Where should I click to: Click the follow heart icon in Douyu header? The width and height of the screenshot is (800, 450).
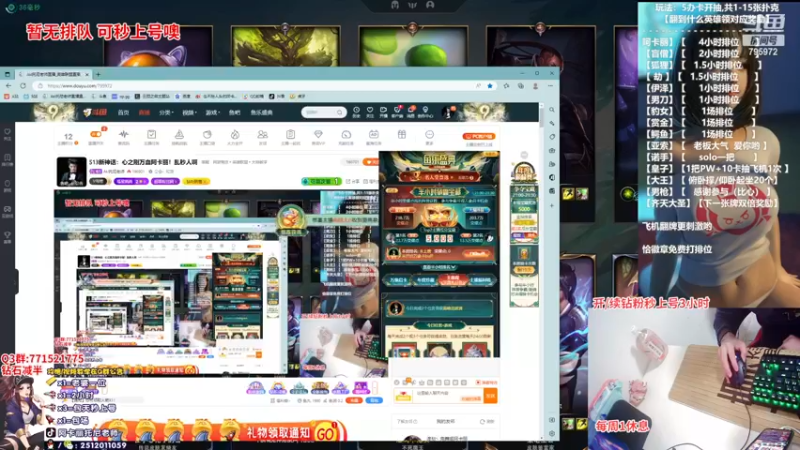(370, 111)
